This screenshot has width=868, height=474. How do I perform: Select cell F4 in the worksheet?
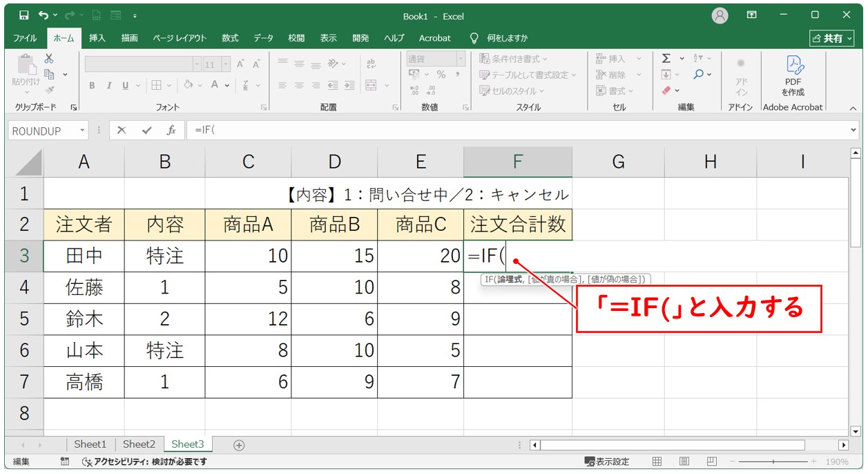[x=517, y=287]
